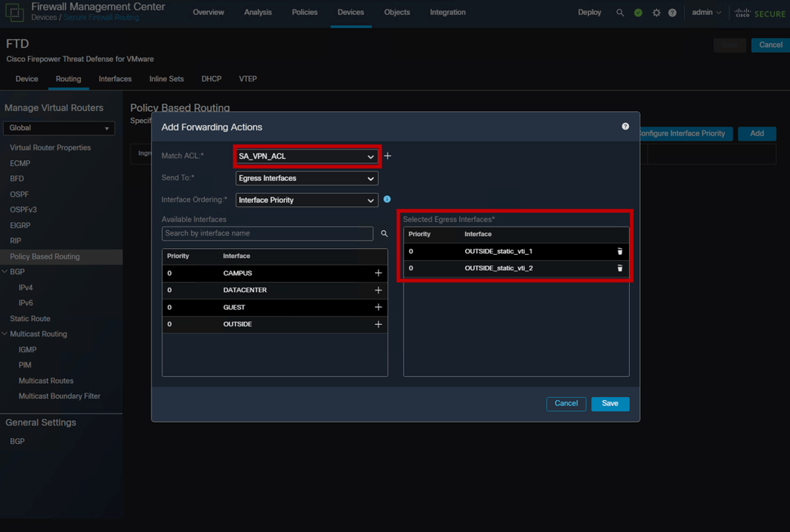Open the Objects menu
This screenshot has height=532, width=790.
tap(397, 13)
